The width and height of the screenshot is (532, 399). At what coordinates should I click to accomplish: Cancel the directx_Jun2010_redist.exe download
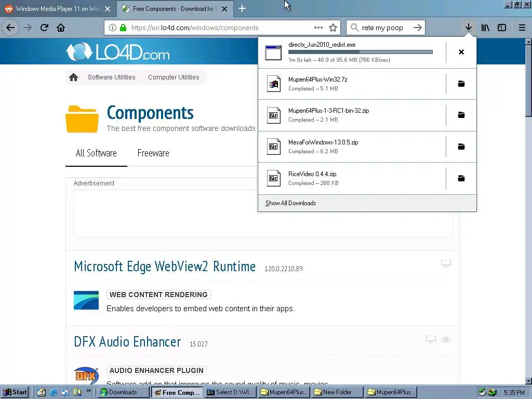click(x=461, y=52)
